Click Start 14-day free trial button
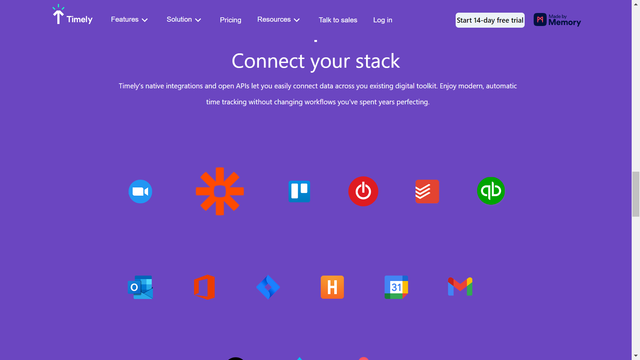Image resolution: width=640 pixels, height=360 pixels. (490, 20)
